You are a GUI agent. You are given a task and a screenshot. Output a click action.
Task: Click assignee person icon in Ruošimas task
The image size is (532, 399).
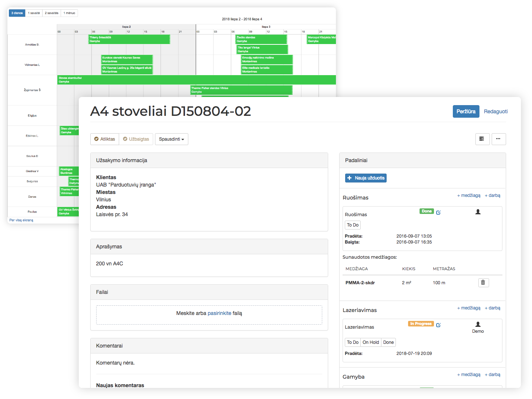(x=478, y=212)
